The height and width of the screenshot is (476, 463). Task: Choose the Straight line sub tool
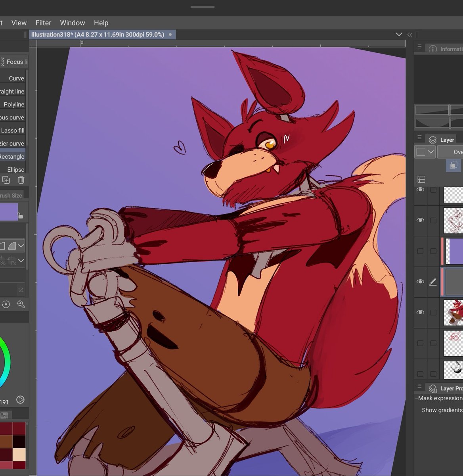click(x=13, y=91)
